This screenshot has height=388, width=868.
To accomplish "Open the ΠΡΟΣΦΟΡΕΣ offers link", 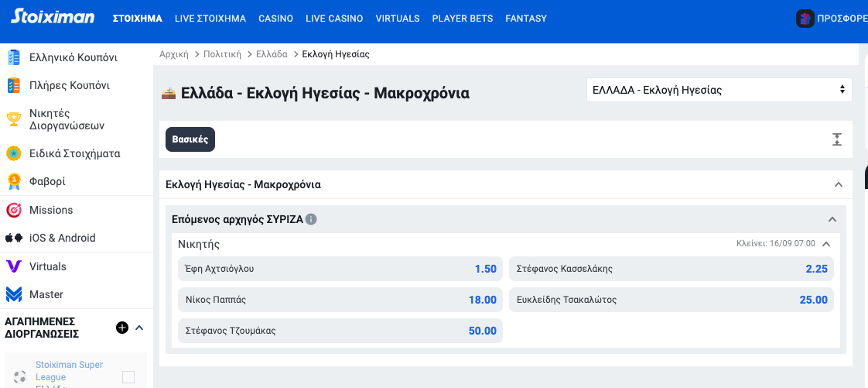I will pyautogui.click(x=842, y=19).
